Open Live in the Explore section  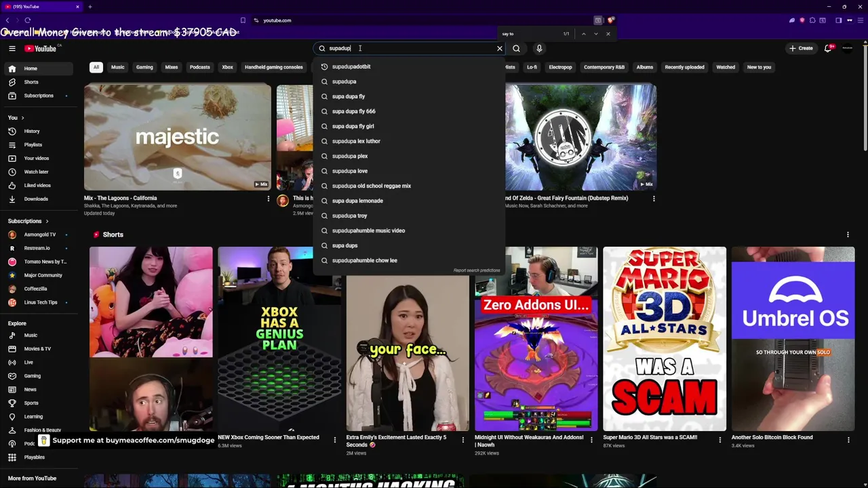coord(39,362)
